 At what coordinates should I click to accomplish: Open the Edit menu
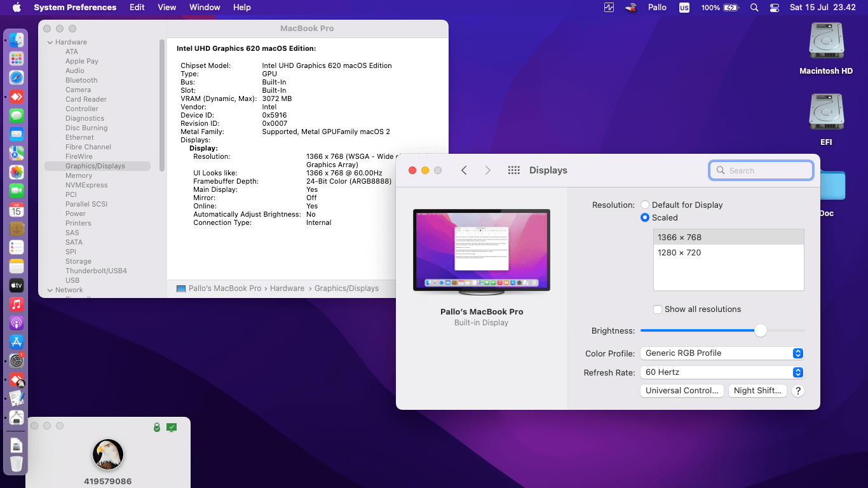(x=137, y=8)
